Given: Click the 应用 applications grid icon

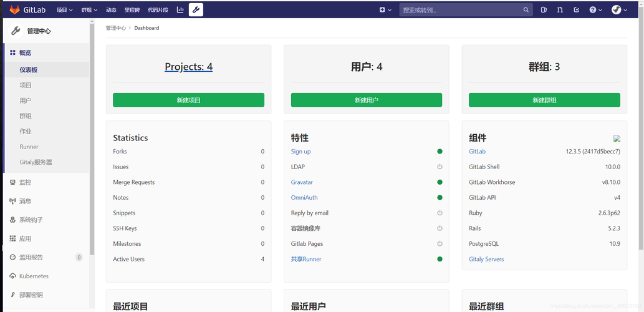Looking at the screenshot, I should [x=12, y=238].
